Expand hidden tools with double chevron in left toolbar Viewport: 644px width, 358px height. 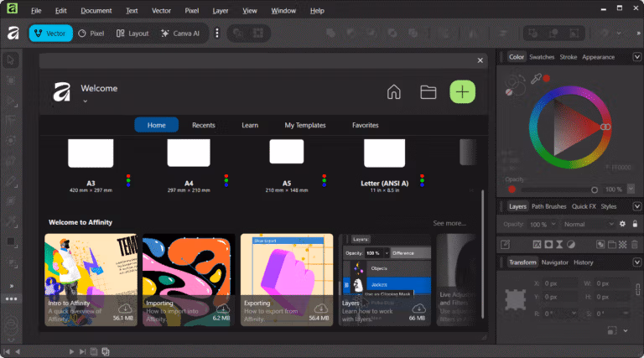(x=12, y=286)
